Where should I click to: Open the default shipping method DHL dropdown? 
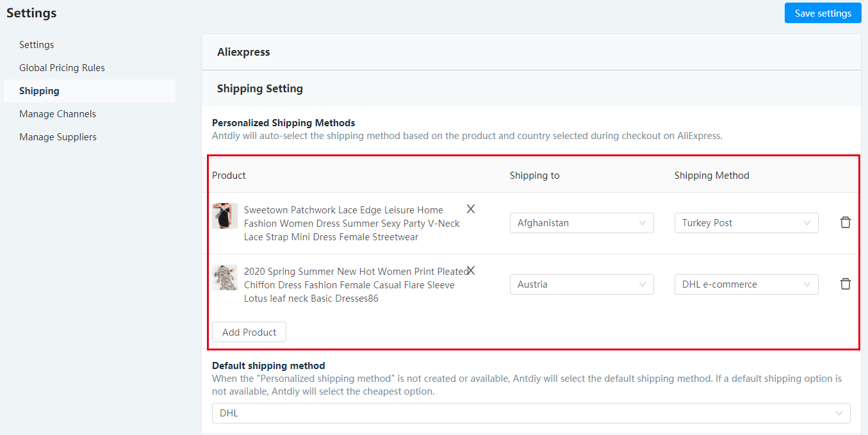(x=531, y=413)
